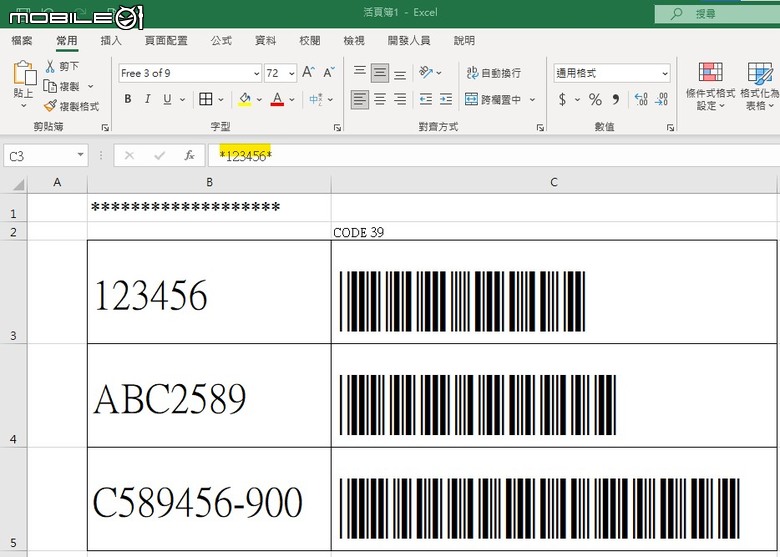Toggle Italic formatting

click(x=147, y=99)
